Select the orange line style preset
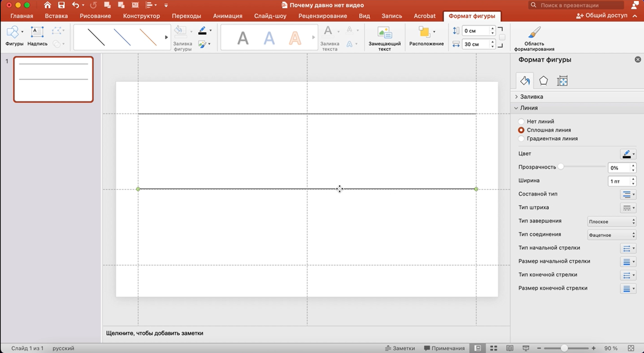Image resolution: width=644 pixels, height=353 pixels. pyautogui.click(x=148, y=37)
